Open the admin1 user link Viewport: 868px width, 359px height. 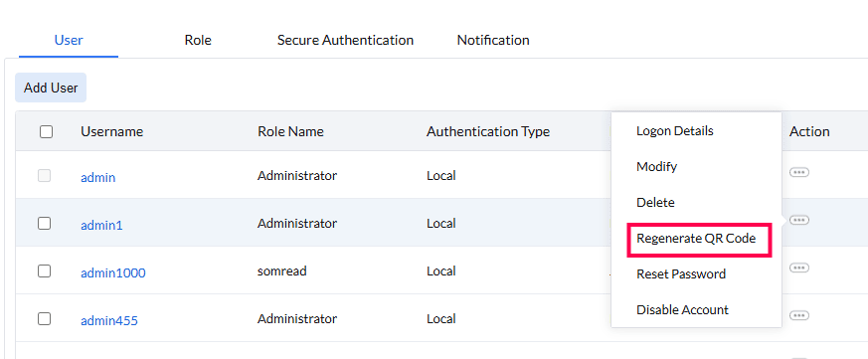101,226
